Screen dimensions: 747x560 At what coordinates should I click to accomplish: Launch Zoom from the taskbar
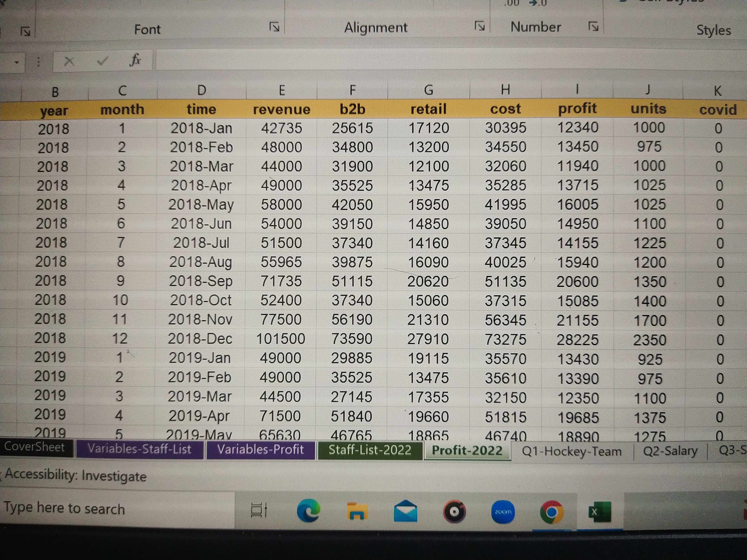click(503, 512)
